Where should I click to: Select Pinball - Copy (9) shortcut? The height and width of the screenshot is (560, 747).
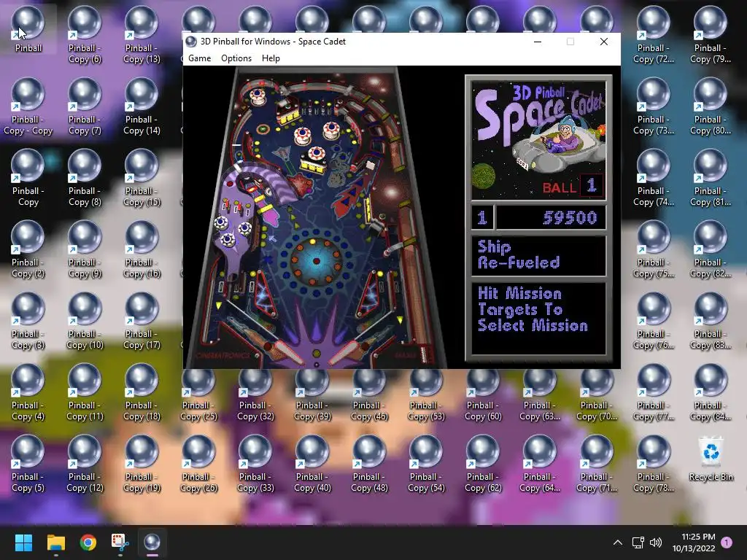click(x=85, y=249)
